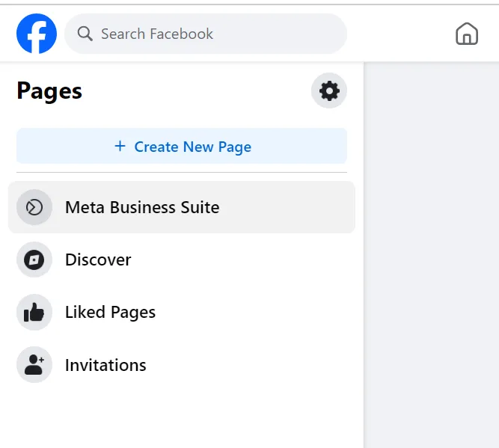Click blank sidebar space below Invitations
Viewport: 499px width, 448px height.
tap(180, 415)
